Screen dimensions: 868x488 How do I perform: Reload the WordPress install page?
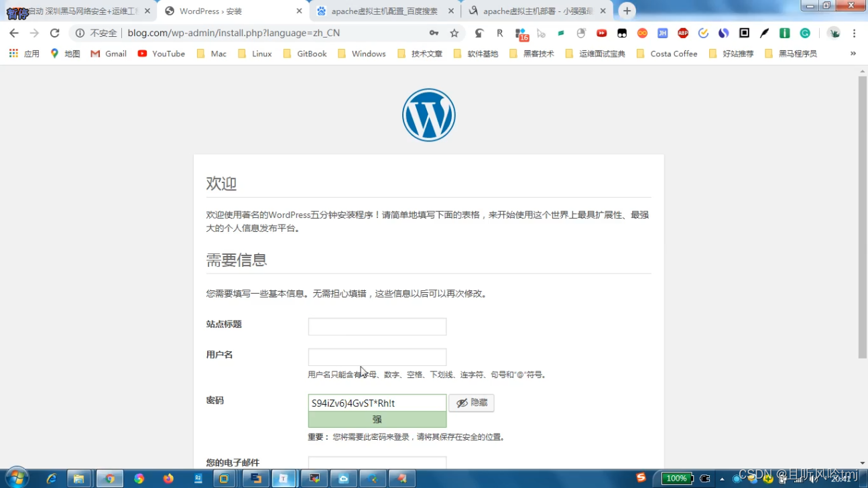54,32
